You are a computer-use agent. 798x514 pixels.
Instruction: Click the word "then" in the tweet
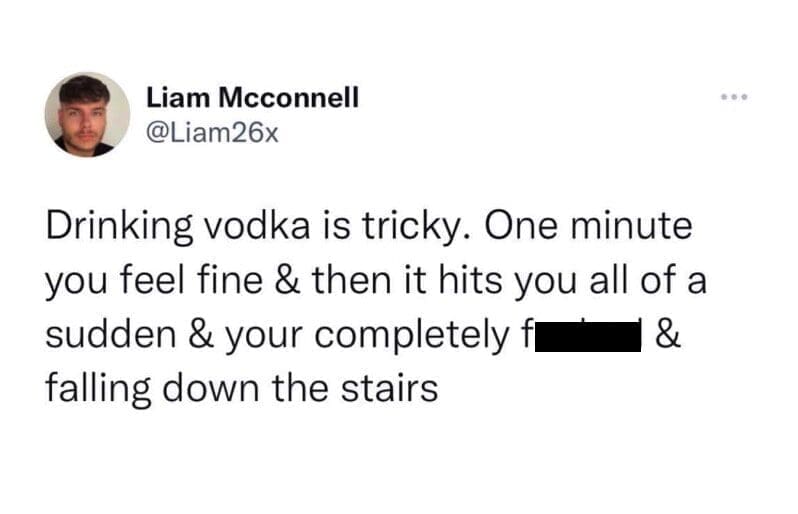click(334, 282)
